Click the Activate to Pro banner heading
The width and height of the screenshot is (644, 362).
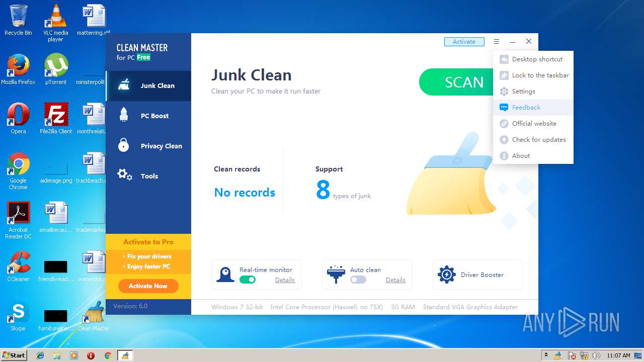pyautogui.click(x=148, y=242)
